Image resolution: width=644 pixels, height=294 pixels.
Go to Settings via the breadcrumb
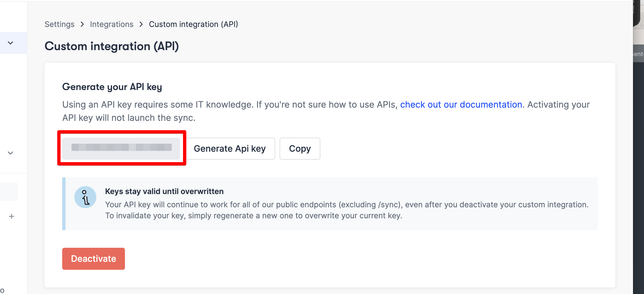coord(59,24)
